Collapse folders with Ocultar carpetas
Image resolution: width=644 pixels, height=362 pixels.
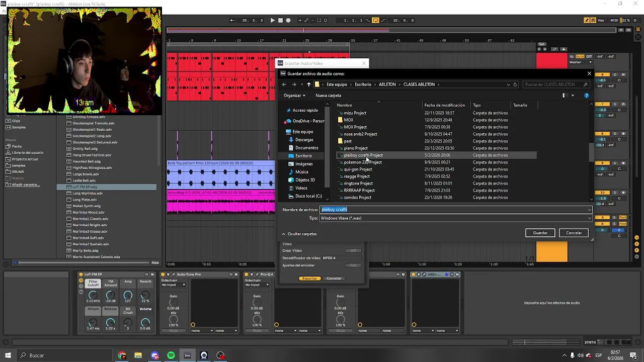(x=299, y=234)
